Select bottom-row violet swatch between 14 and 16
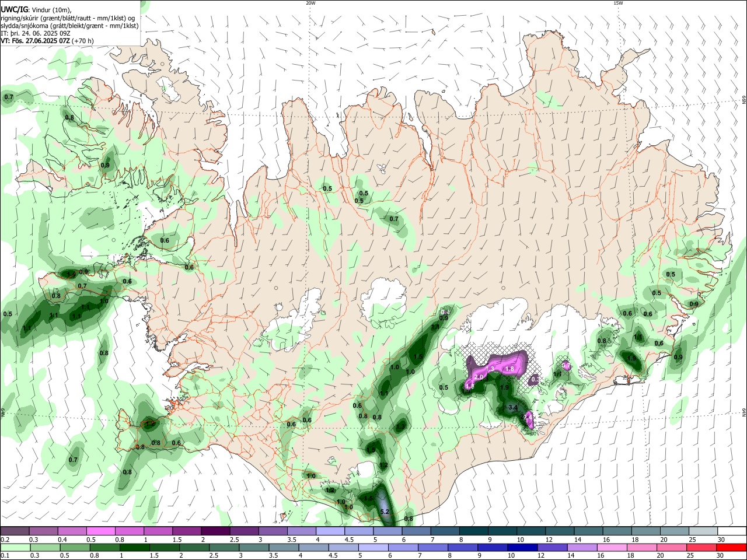 click(582, 547)
